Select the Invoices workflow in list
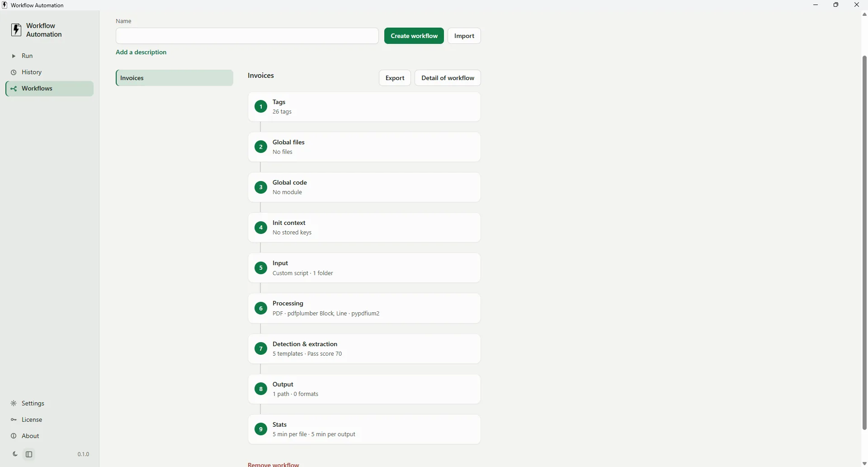This screenshot has height=467, width=868. pyautogui.click(x=175, y=78)
